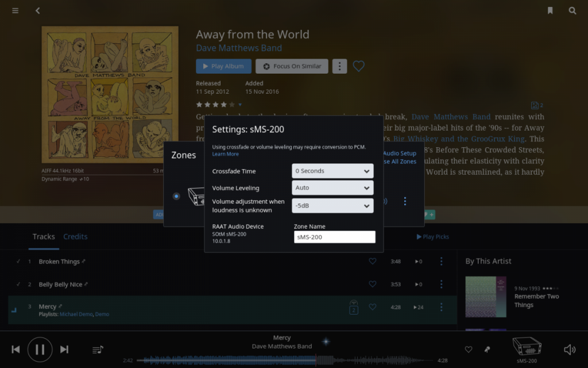The width and height of the screenshot is (588, 368).
Task: Open the album three-dots menu
Action: click(339, 66)
